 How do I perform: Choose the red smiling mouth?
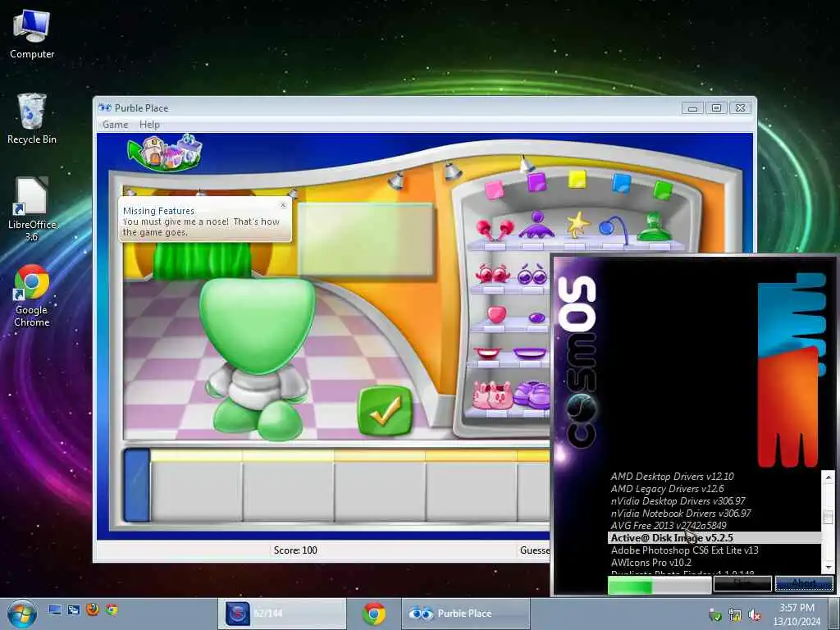[x=488, y=353]
